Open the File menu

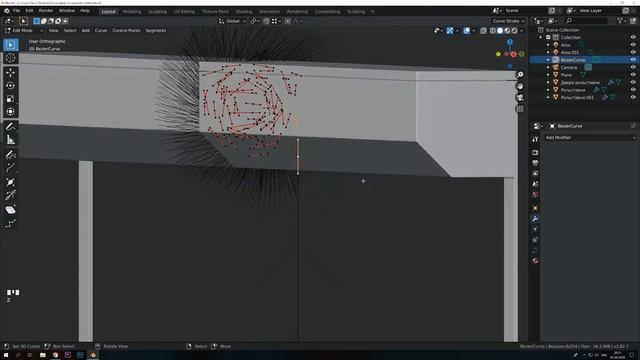[x=16, y=11]
